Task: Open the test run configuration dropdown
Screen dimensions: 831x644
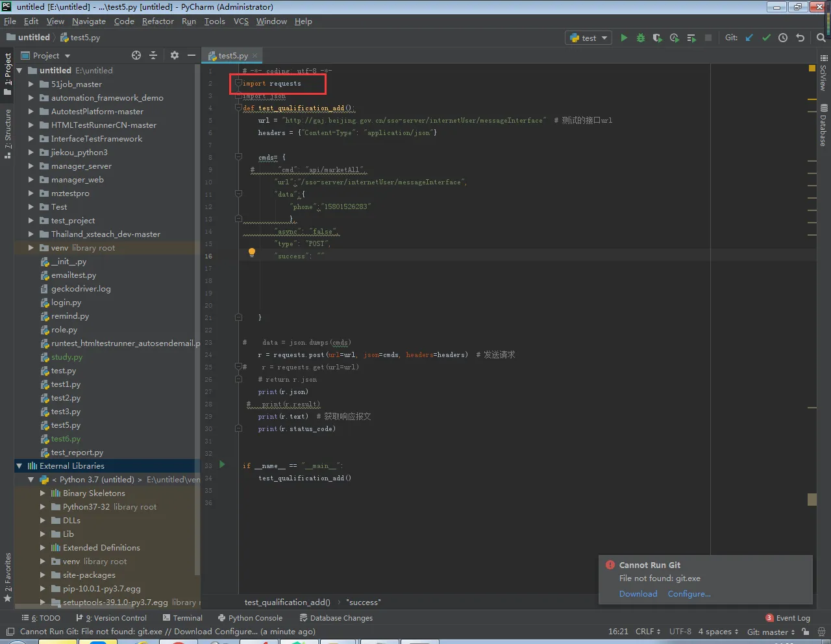Action: click(x=588, y=38)
